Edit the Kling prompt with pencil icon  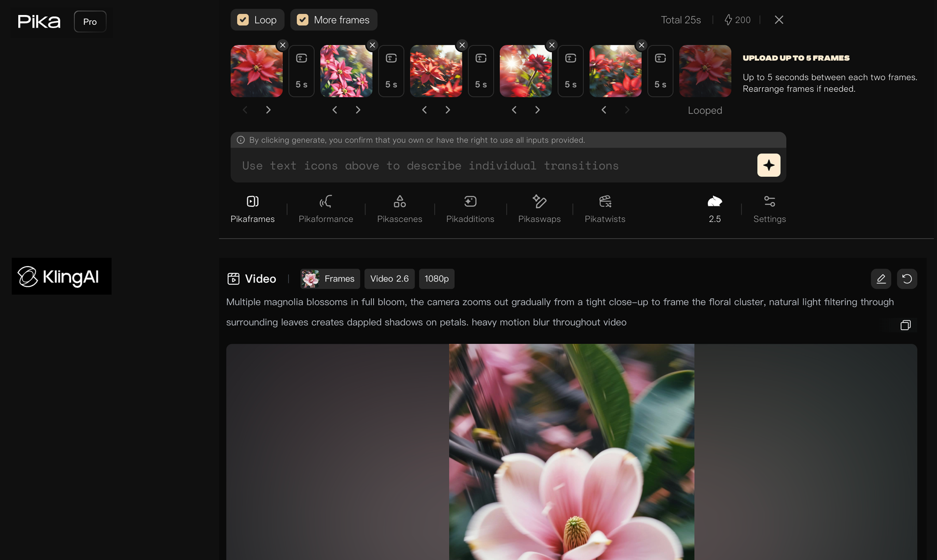(881, 279)
